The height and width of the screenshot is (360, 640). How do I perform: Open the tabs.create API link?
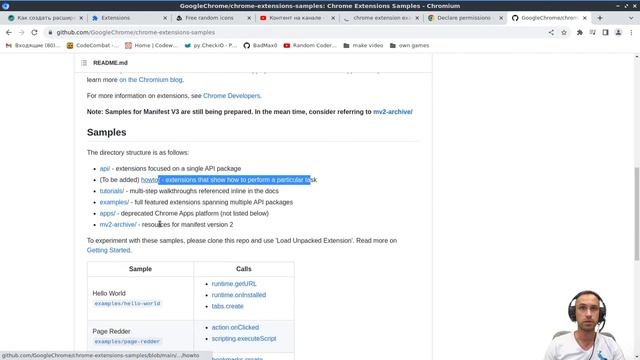(x=227, y=306)
